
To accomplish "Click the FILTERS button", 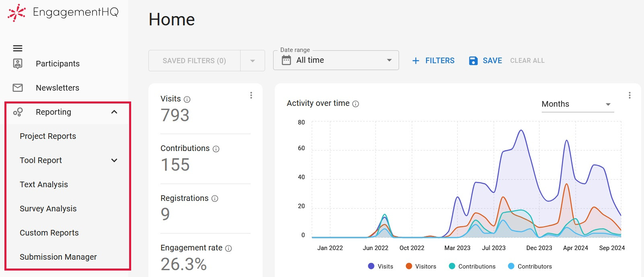I will point(433,61).
